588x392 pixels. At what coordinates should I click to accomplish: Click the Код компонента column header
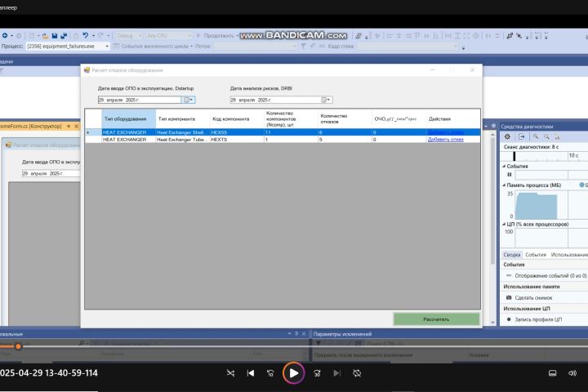pyautogui.click(x=237, y=119)
